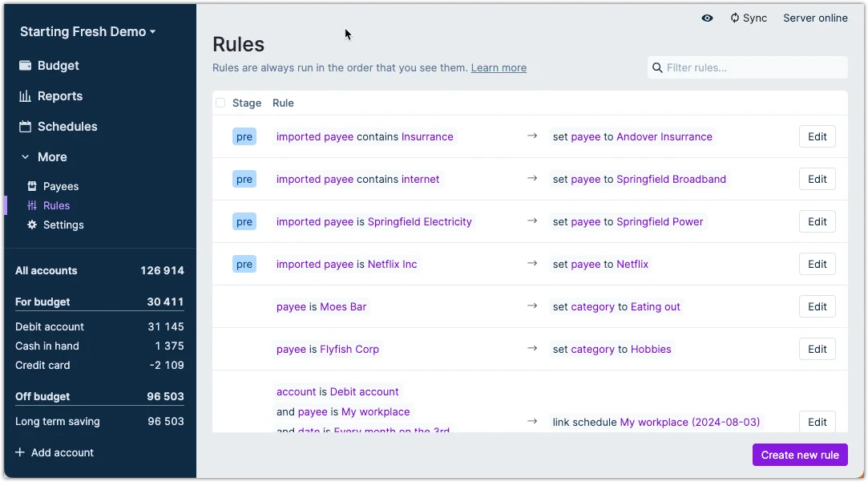The image size is (868, 482).
Task: Click the plus icon to add account
Action: point(20,452)
